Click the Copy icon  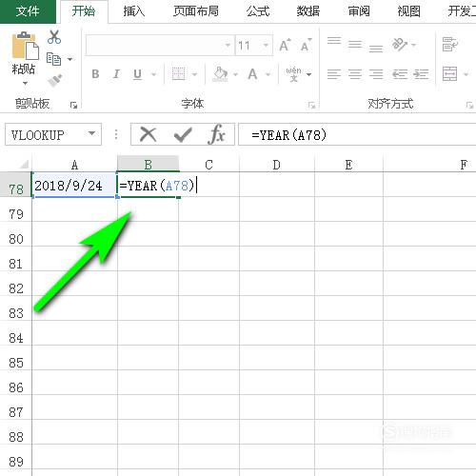click(x=53, y=59)
